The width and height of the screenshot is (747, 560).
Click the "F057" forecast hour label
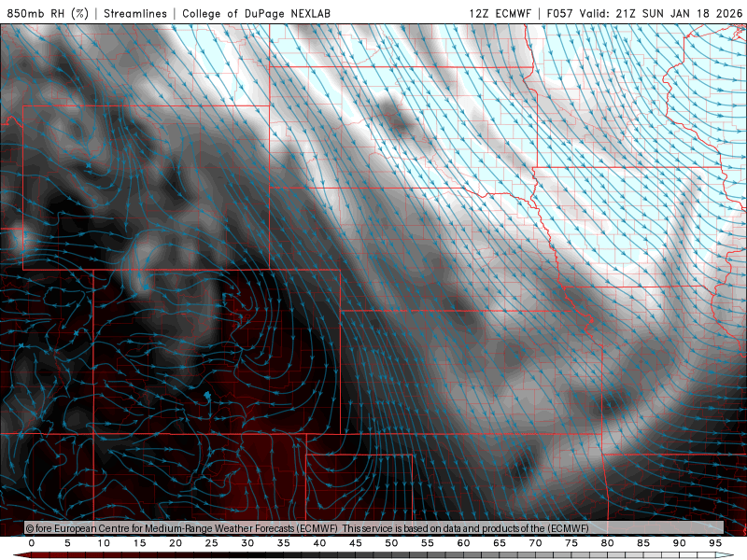click(x=559, y=13)
